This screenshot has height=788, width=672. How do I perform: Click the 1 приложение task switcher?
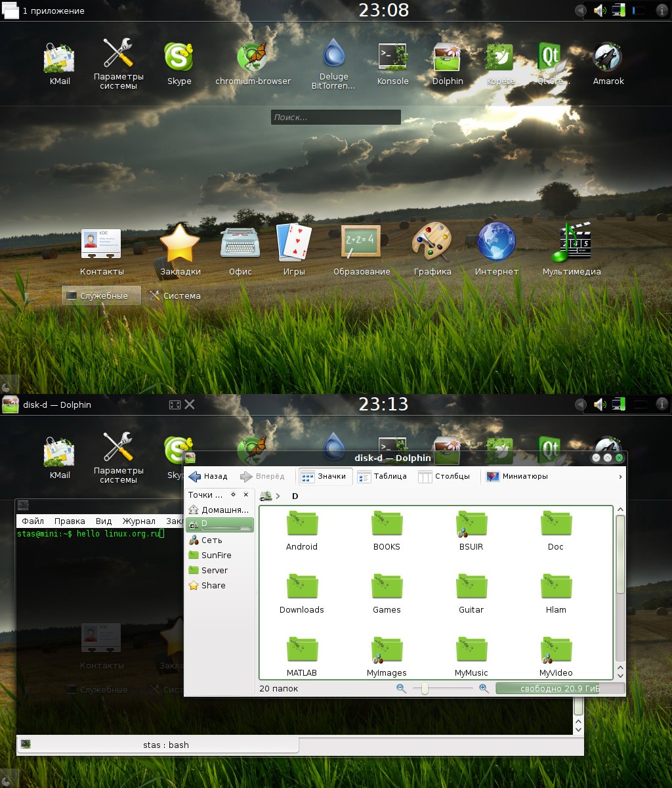click(44, 11)
